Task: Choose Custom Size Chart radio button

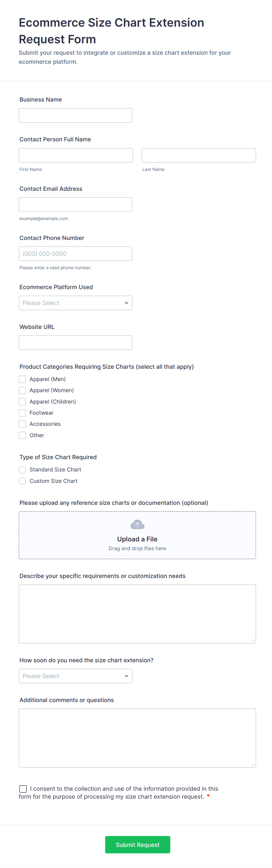Action: click(23, 481)
